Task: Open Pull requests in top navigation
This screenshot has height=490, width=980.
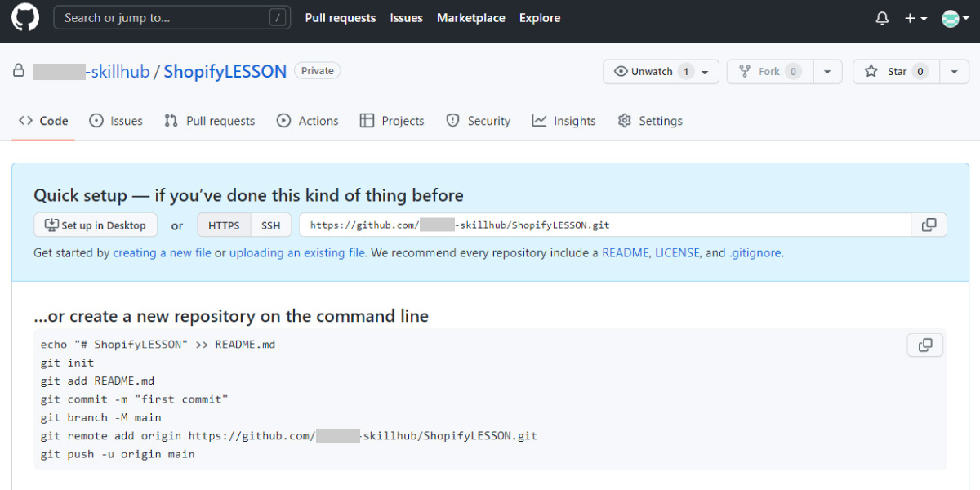Action: click(341, 17)
